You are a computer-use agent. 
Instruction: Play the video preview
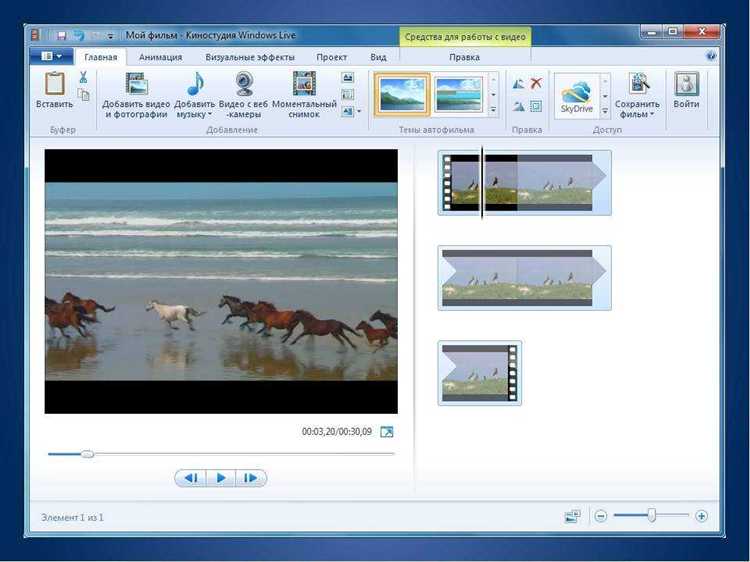(221, 478)
